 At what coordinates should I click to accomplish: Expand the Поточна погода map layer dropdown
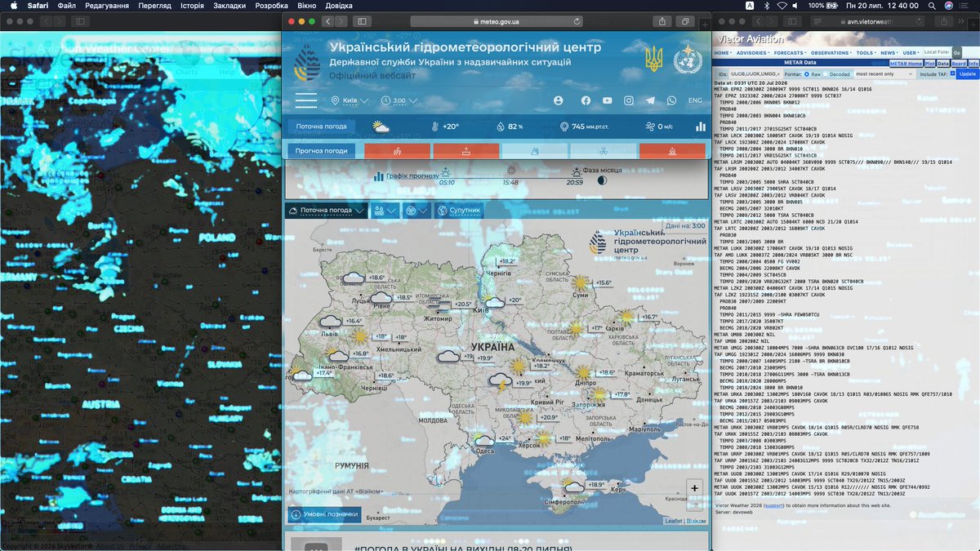pos(327,211)
